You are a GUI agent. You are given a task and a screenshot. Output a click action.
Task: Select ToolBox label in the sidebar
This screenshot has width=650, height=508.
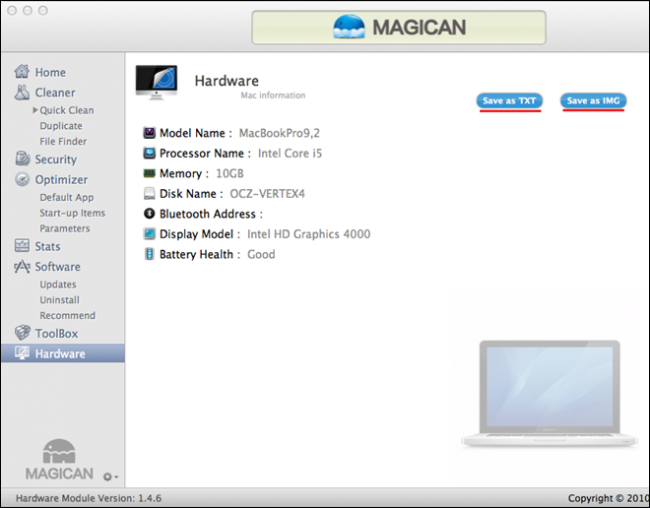[56, 333]
